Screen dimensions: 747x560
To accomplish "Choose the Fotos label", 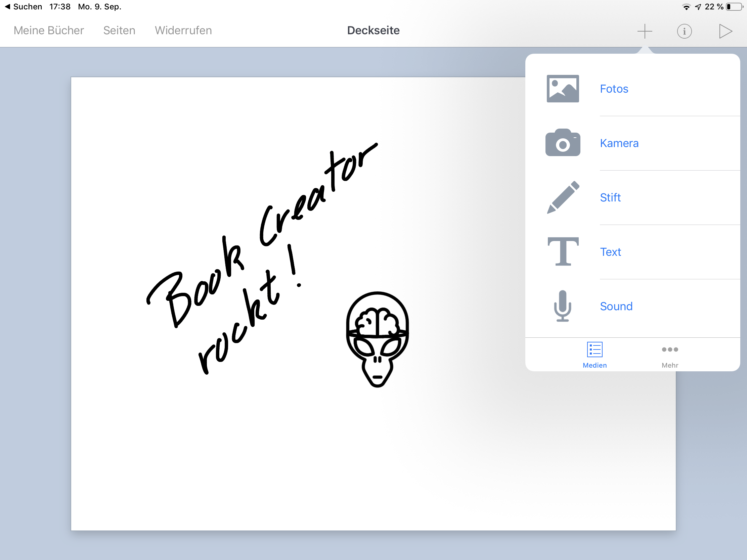I will pyautogui.click(x=614, y=89).
